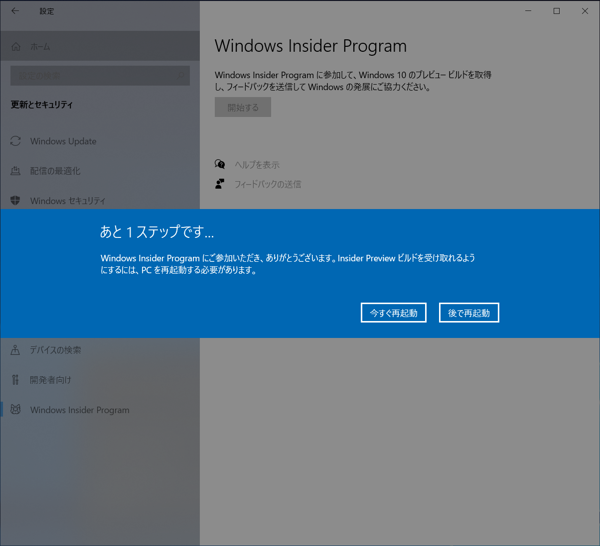Go back with the arrow in title bar
This screenshot has height=546, width=600.
pyautogui.click(x=15, y=11)
